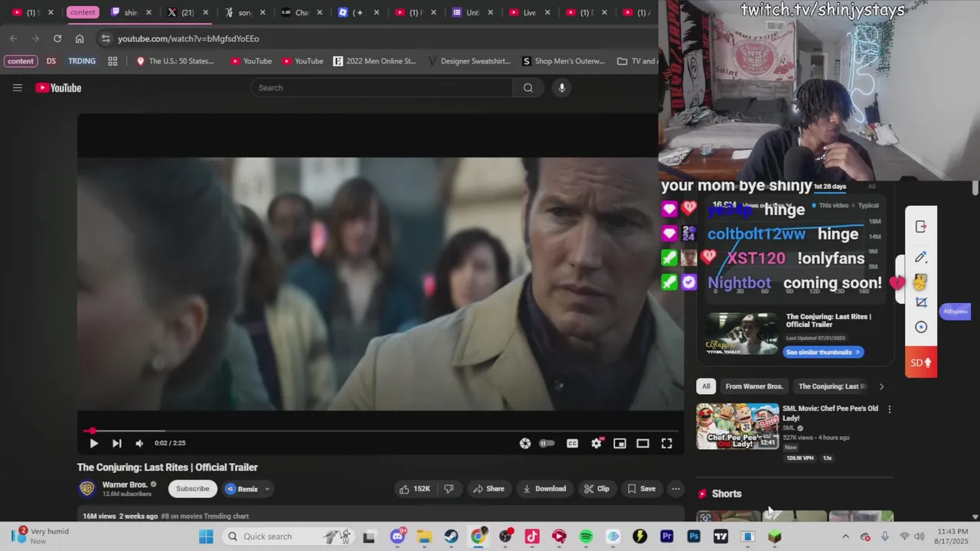Select the 'All' filter chip

coord(706,386)
